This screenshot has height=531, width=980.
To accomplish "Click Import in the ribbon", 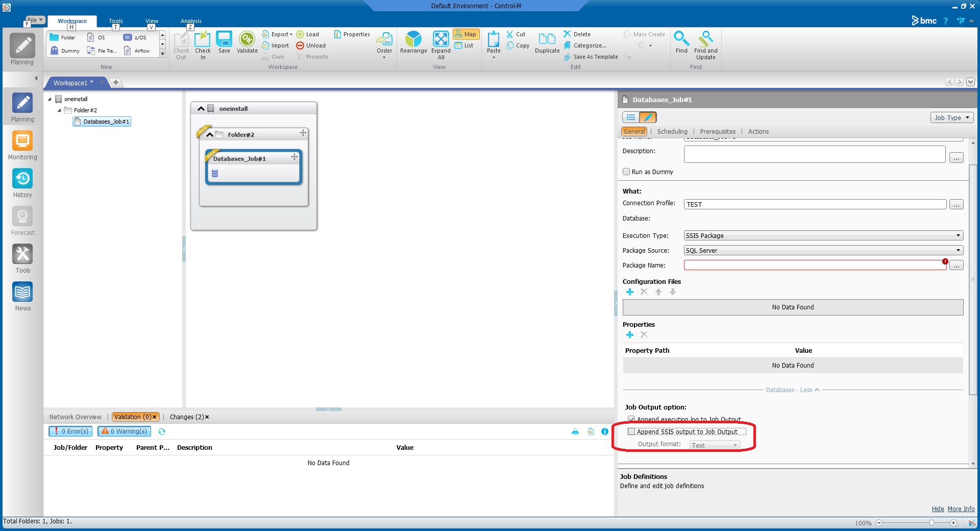I will 276,45.
